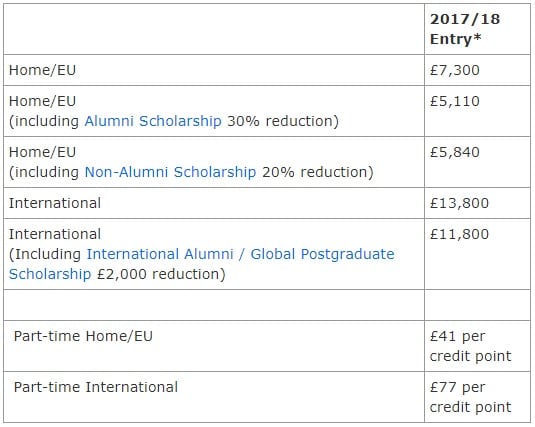Open the Alumni Scholarship link
The height and width of the screenshot is (427, 535).
coord(153,121)
